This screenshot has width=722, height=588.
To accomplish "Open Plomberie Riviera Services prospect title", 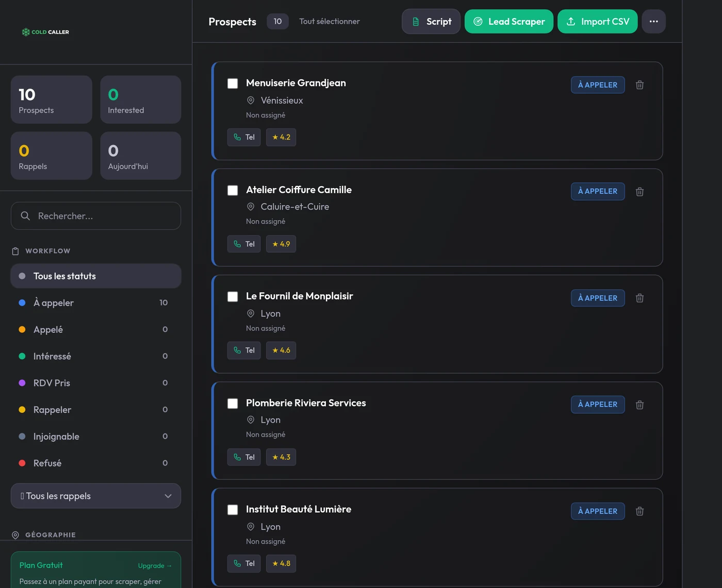I will [x=306, y=403].
